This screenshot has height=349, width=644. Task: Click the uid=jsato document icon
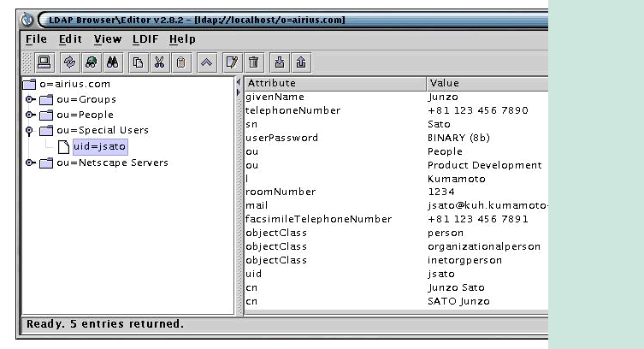63,146
